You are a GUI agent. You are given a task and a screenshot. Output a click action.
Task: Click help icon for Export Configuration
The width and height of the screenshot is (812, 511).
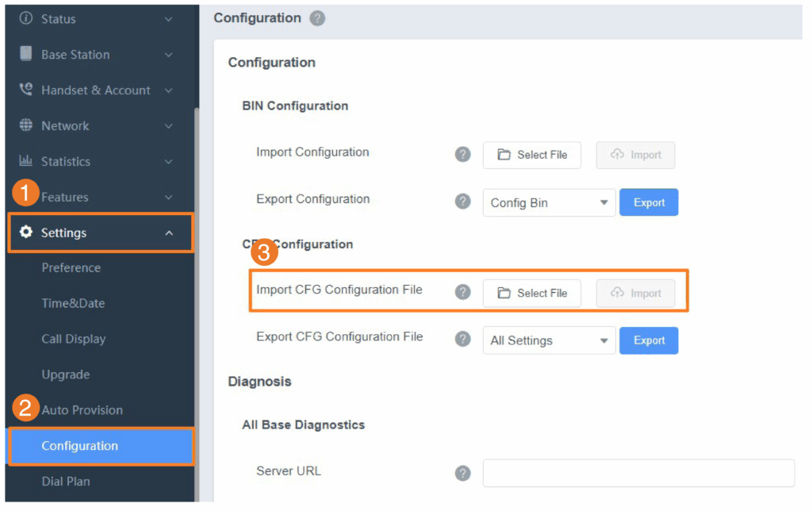(x=462, y=202)
